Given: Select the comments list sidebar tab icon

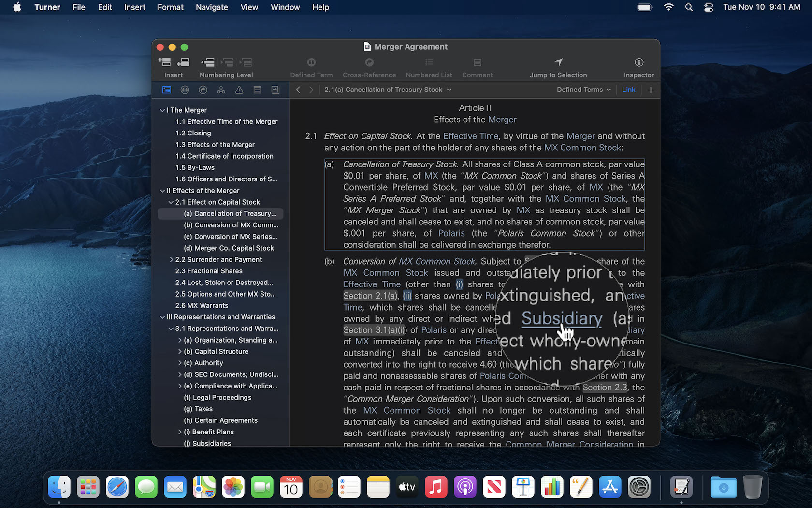Looking at the screenshot, I should point(257,90).
